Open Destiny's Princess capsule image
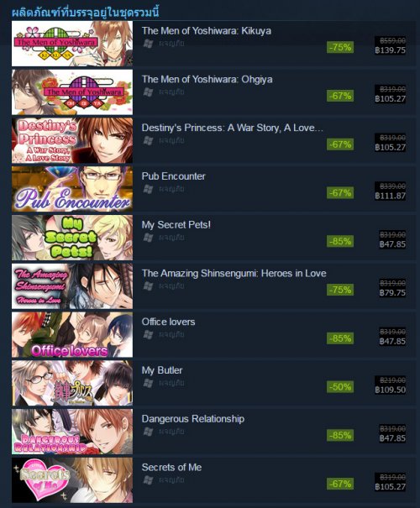The image size is (420, 508). coord(72,140)
